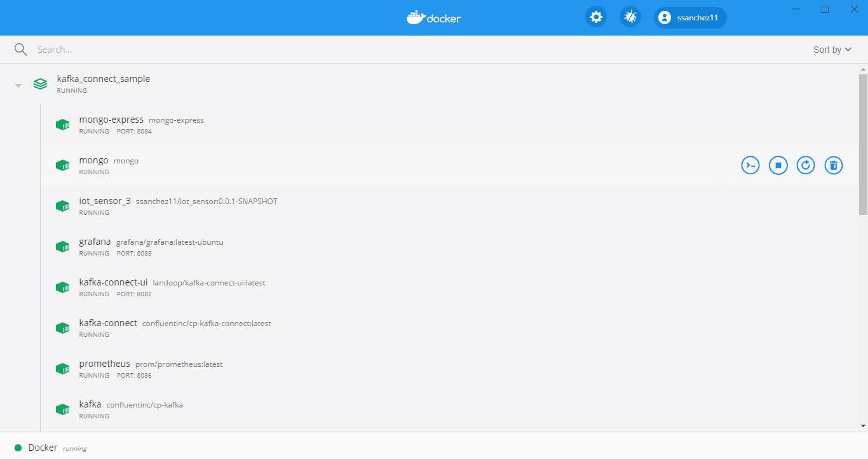868x459 pixels.
Task: Select the iot_sensor_3 container name
Action: point(105,201)
